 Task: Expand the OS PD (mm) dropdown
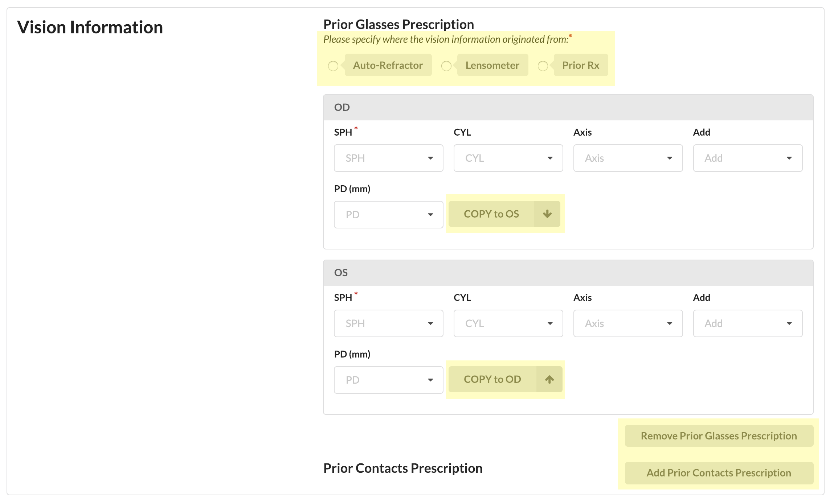click(388, 380)
